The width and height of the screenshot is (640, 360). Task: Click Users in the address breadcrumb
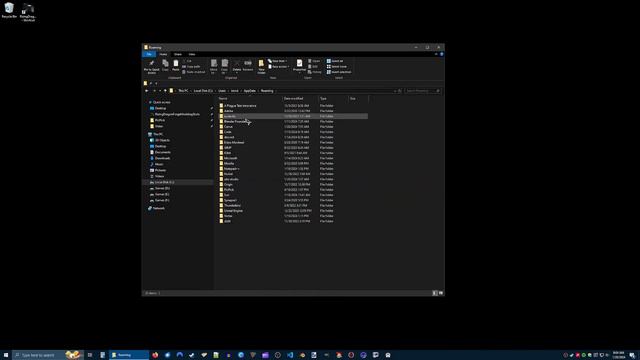[x=222, y=91]
